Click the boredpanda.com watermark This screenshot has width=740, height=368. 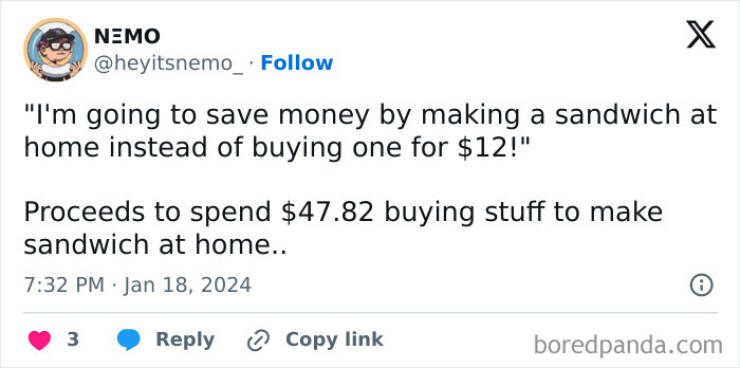[628, 345]
